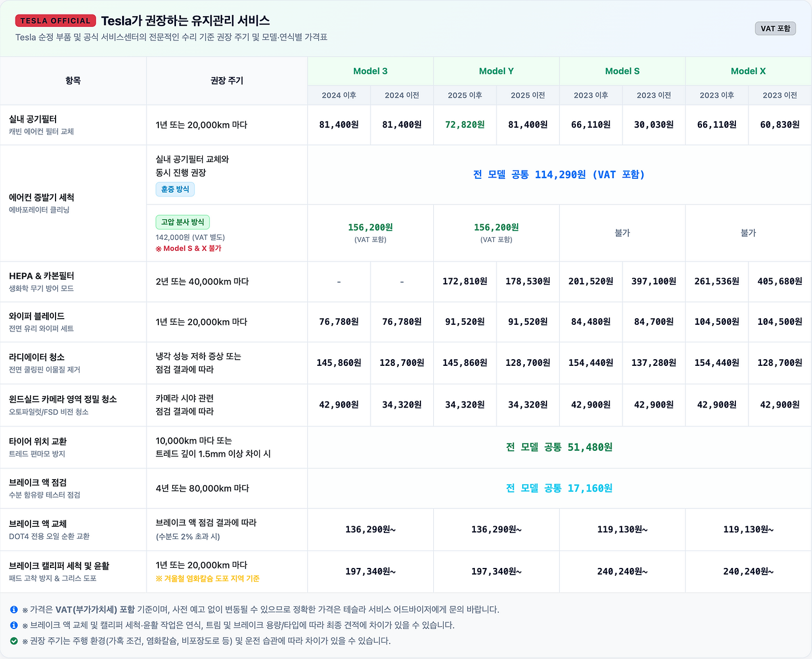Click the 브레이크 캘리퍼 세척 및 윤활 title
This screenshot has height=659, width=812.
[x=59, y=566]
